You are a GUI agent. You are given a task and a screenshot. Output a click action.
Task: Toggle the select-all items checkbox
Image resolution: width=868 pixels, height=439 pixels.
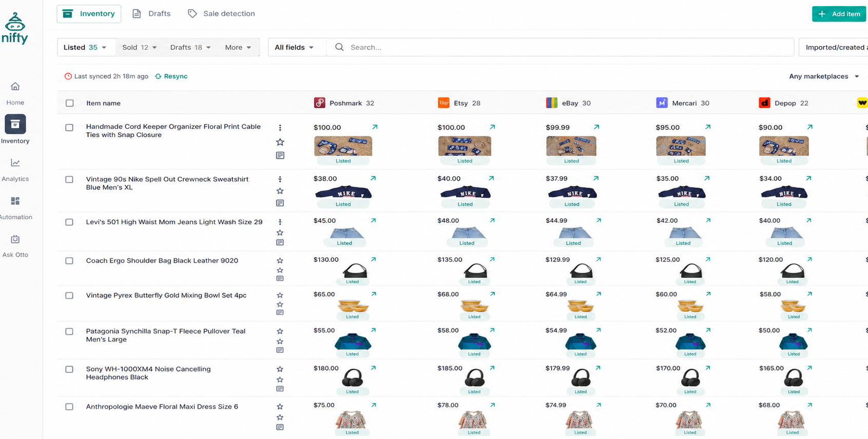coord(70,103)
